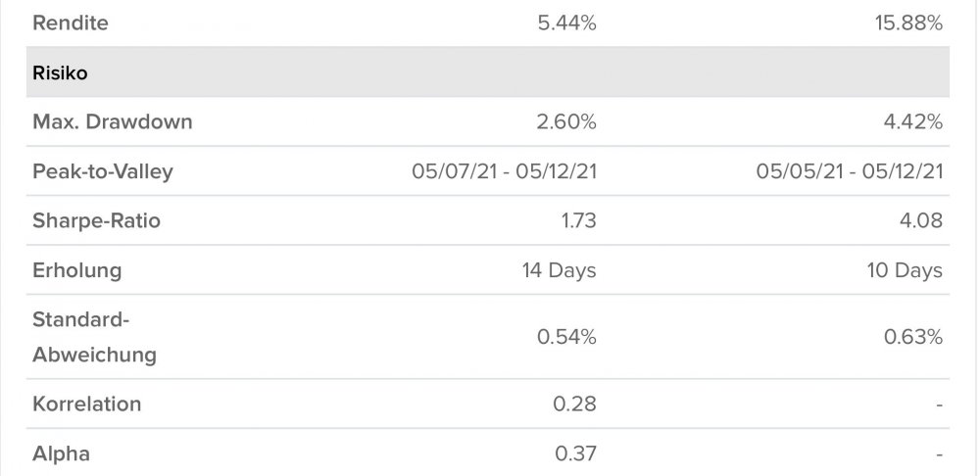Select the 05/07/21 - 05/12/21 date range
Image resolution: width=980 pixels, height=476 pixels.
point(505,171)
